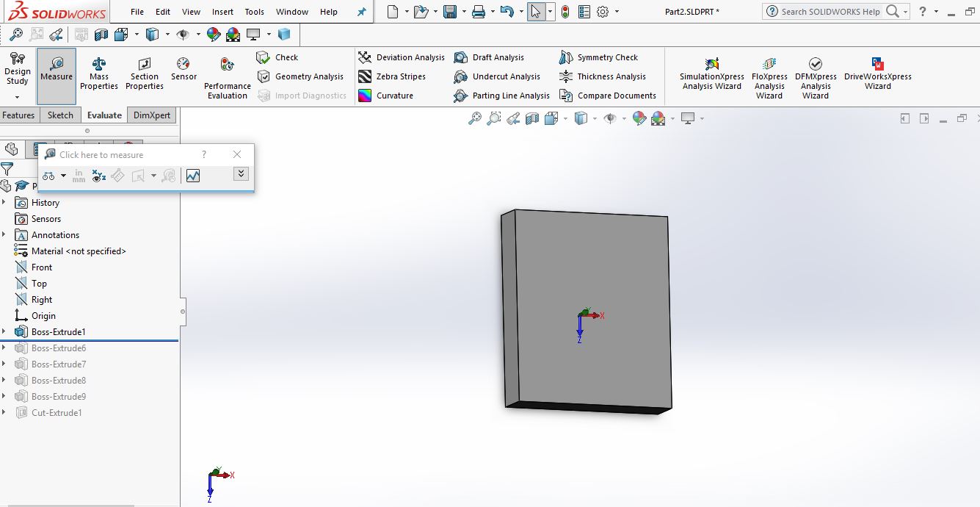Click the Save icon
This screenshot has height=507, width=980.
coord(450,12)
